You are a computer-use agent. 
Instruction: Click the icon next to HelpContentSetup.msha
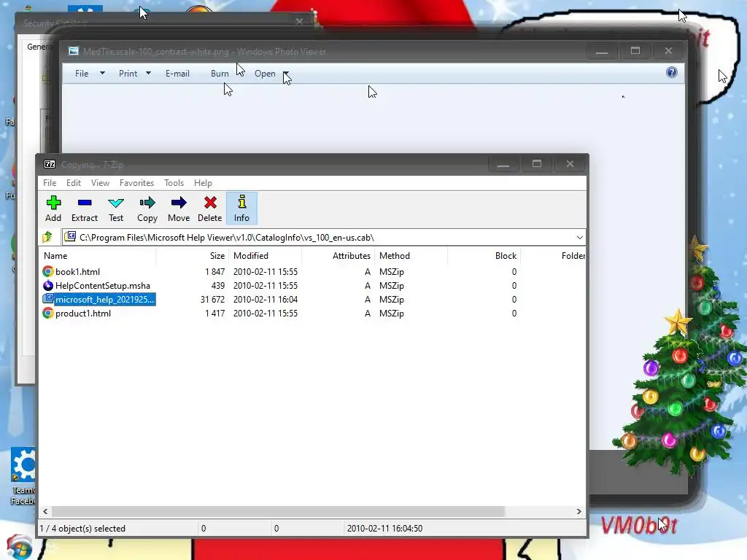click(47, 285)
